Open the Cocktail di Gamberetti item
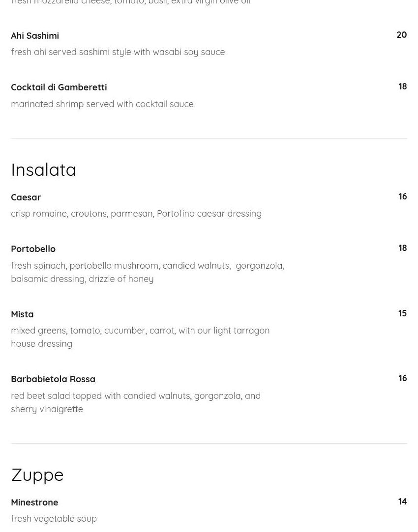Screen dimensions: 418x532 (59, 87)
